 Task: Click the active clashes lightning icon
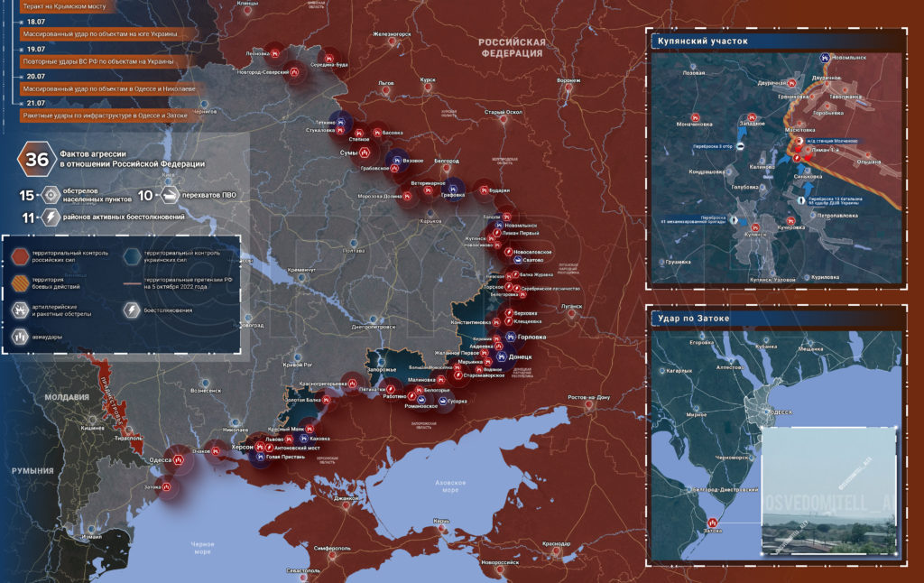51,217
